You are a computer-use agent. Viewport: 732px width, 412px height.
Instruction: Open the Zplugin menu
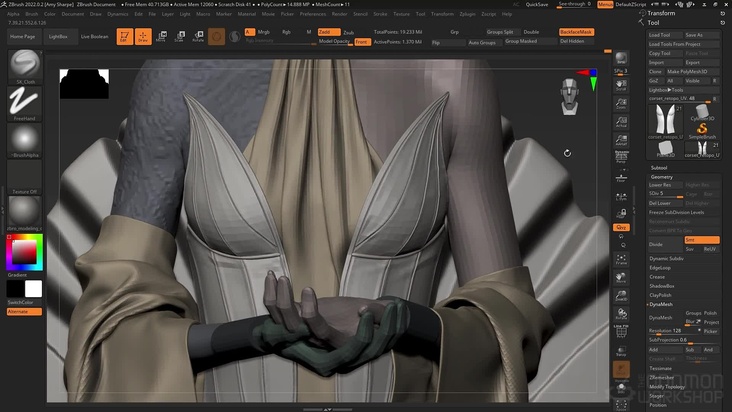(x=467, y=14)
